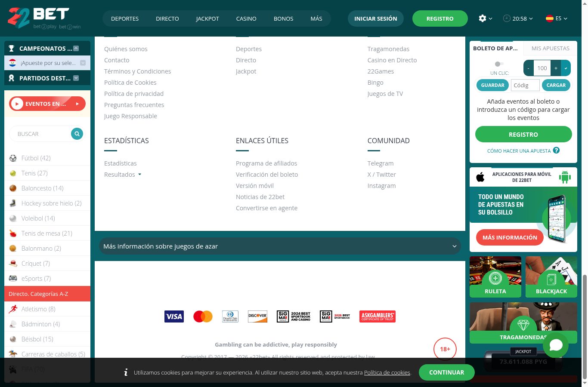Open the Bonos menu
Screen dimensions: 588x387
click(x=284, y=18)
